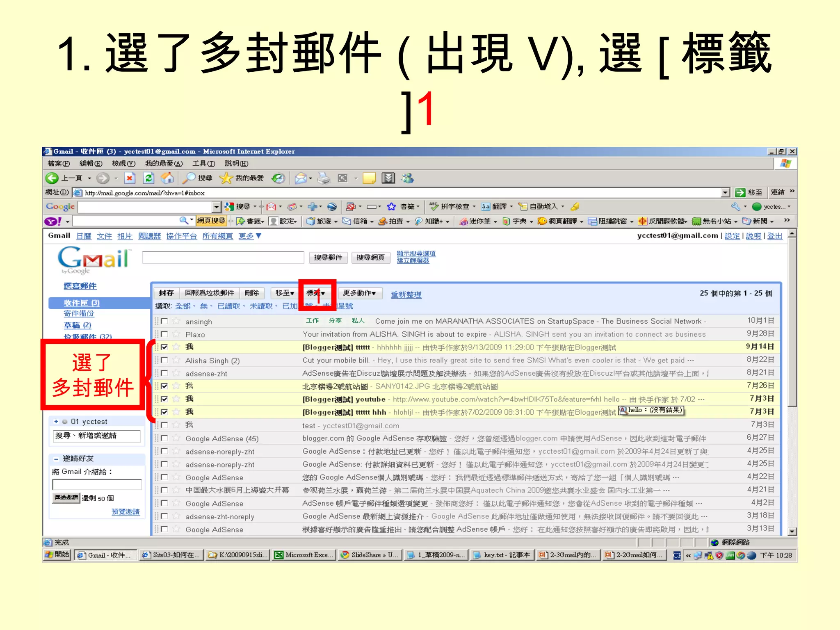The height and width of the screenshot is (630, 840).
Task: Click the IE print icon
Action: (324, 178)
